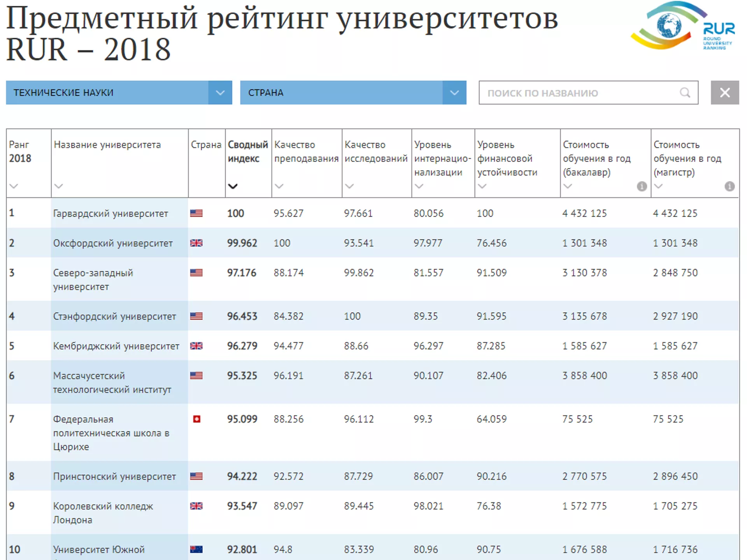Click the RUR Round University Ranking logo
Screen dimensions: 747x560
click(683, 26)
